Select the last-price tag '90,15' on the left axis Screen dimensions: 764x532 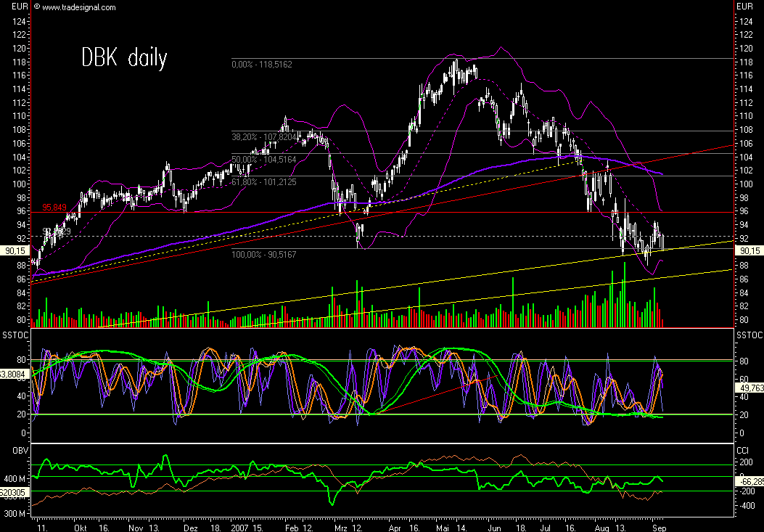coord(15,250)
